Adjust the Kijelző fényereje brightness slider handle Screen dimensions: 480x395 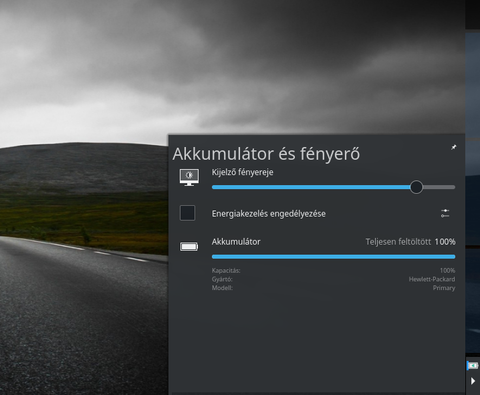[x=416, y=187]
